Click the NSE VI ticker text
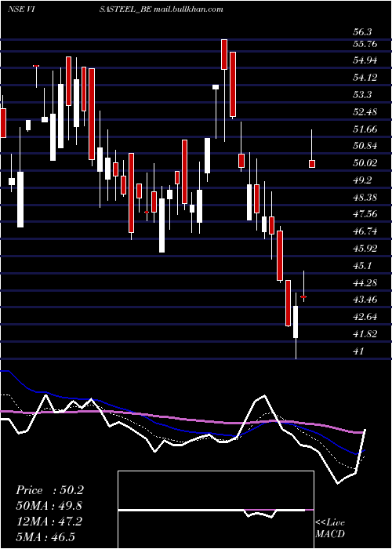The width and height of the screenshot is (392, 549). click(20, 9)
